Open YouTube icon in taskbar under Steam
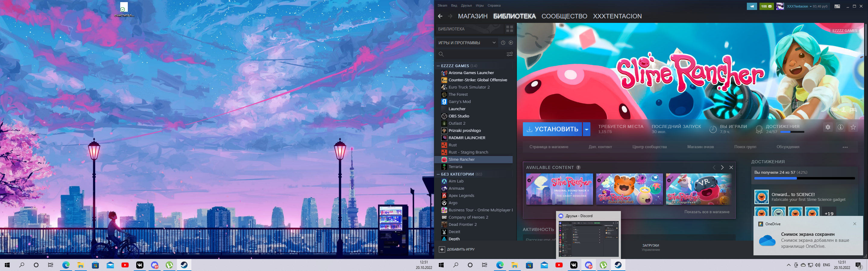 tap(559, 265)
